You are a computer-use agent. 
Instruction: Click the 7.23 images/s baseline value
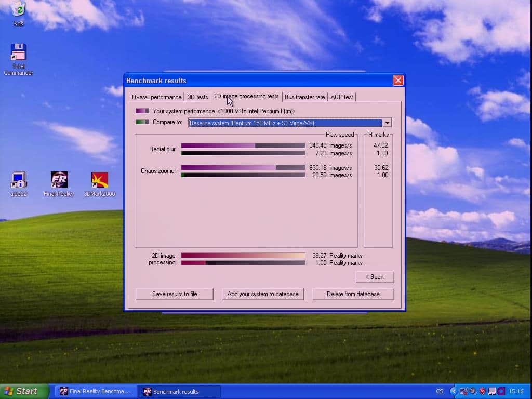tap(334, 153)
